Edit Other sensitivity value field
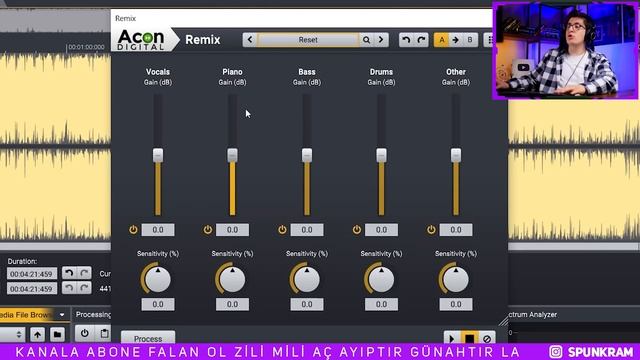 [456, 304]
